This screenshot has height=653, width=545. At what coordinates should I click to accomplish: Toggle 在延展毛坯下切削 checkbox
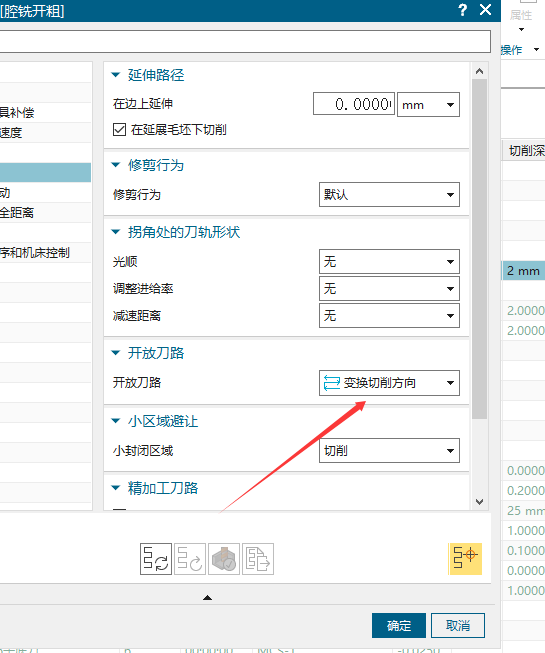119,130
